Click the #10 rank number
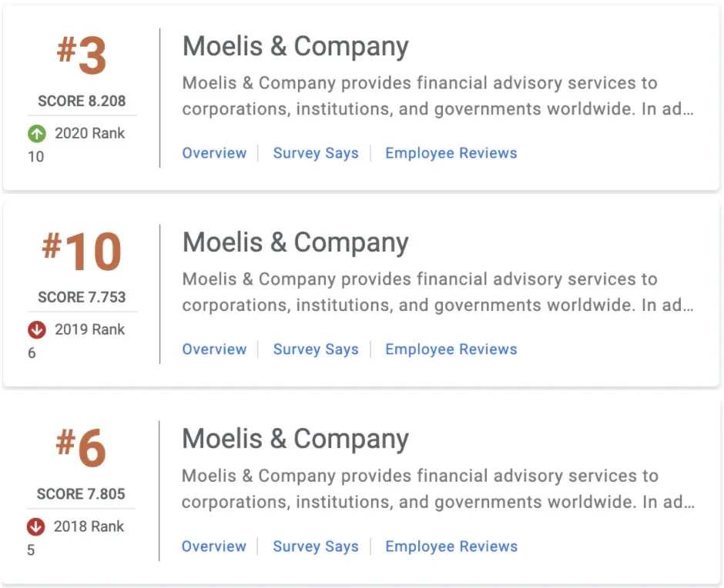This screenshot has height=588, width=724. pos(82,251)
